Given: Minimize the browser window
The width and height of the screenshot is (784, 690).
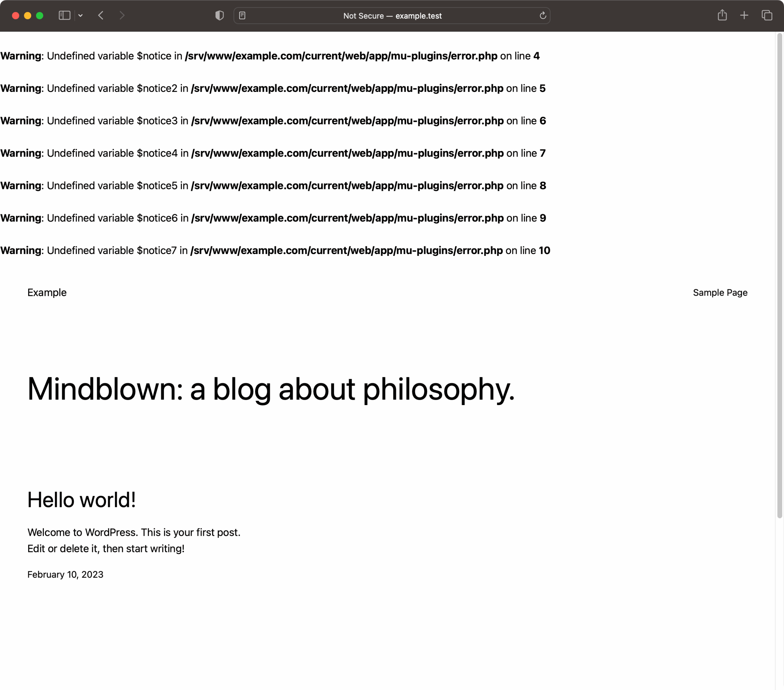Looking at the screenshot, I should pos(27,15).
